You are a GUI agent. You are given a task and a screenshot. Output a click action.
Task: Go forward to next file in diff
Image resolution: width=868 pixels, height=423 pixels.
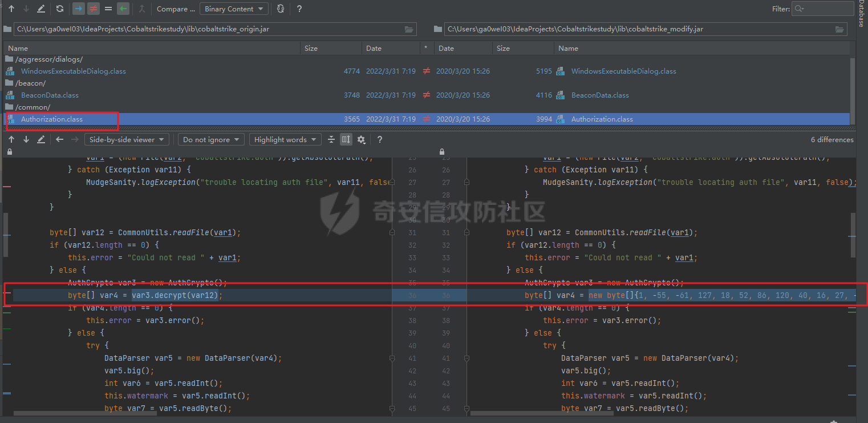(75, 139)
